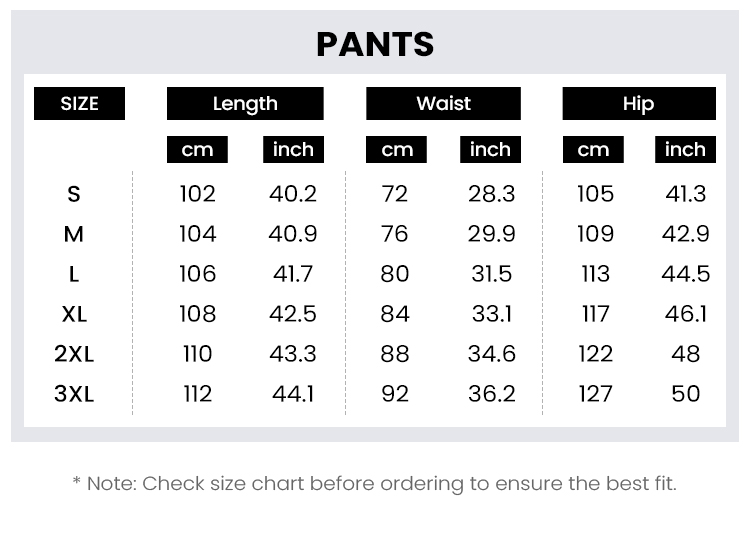750x558 pixels.
Task: Click the PANTS title heading
Action: tap(375, 44)
